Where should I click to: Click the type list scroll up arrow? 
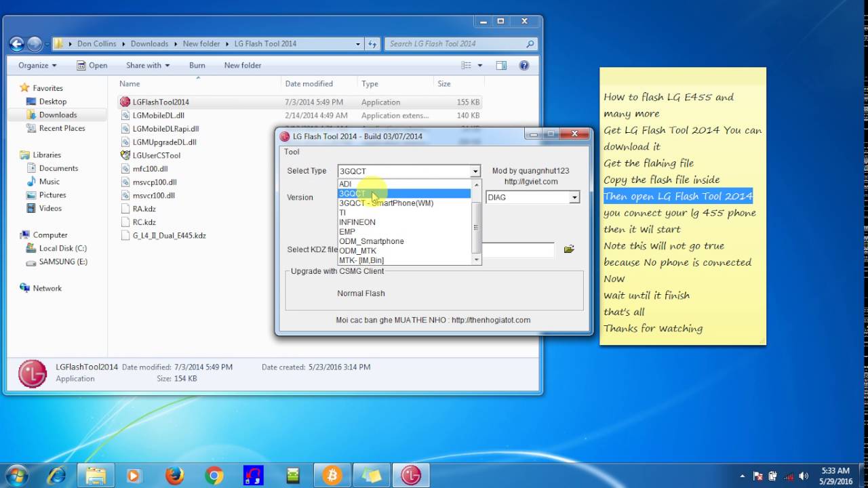pos(476,184)
